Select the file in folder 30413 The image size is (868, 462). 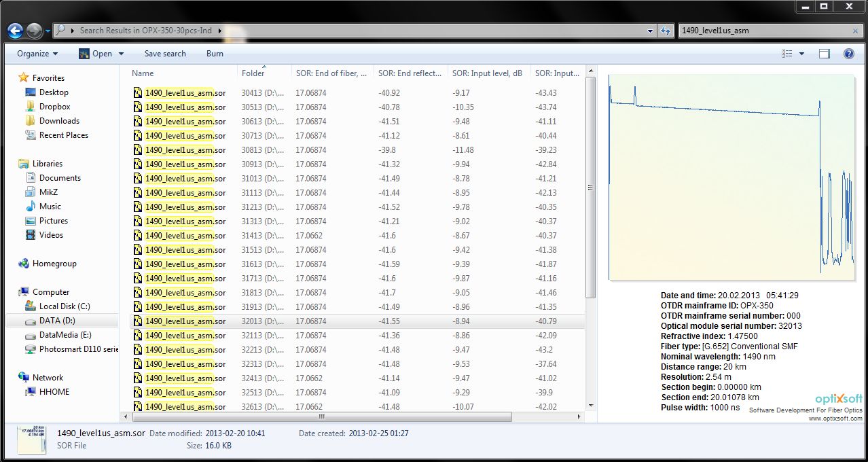point(357,93)
